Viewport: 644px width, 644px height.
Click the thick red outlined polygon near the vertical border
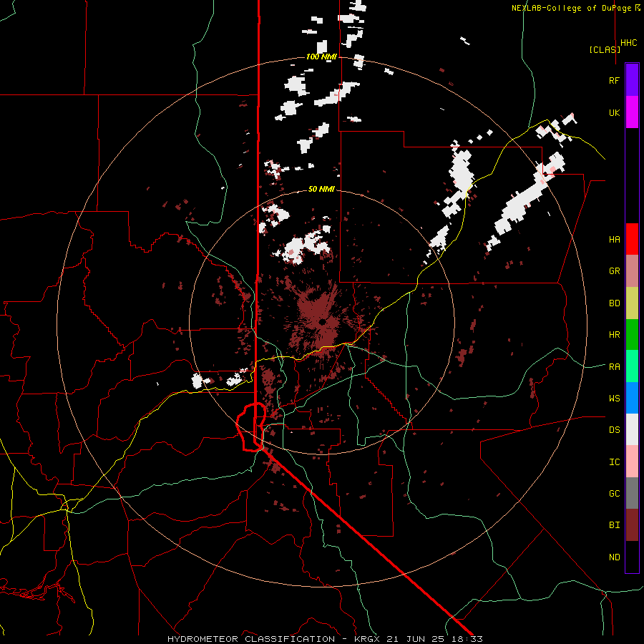click(251, 427)
